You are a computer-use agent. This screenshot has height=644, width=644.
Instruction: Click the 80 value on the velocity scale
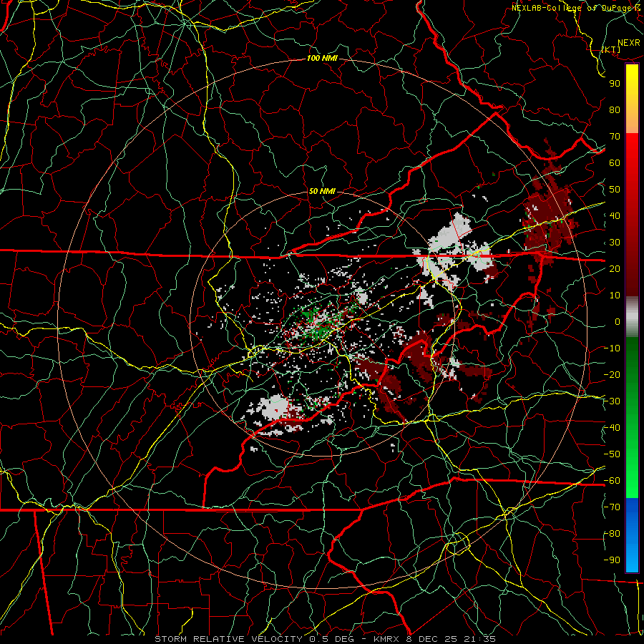615,110
